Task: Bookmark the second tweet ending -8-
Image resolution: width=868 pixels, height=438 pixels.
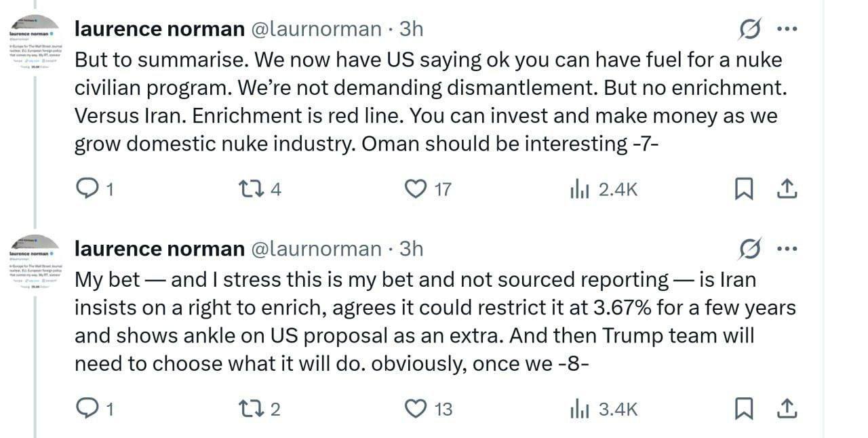Action: coord(744,409)
